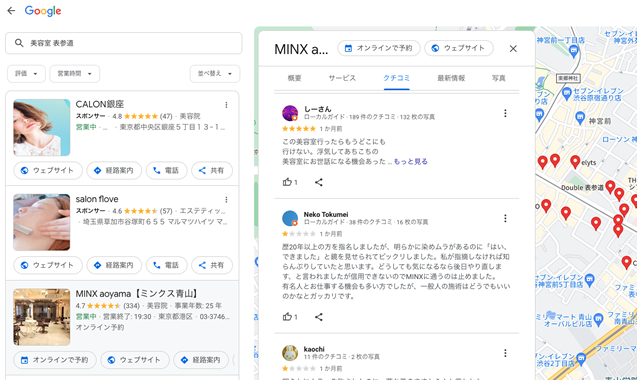
Task: Open kaochi reviewer avatar
Action: pos(290,353)
